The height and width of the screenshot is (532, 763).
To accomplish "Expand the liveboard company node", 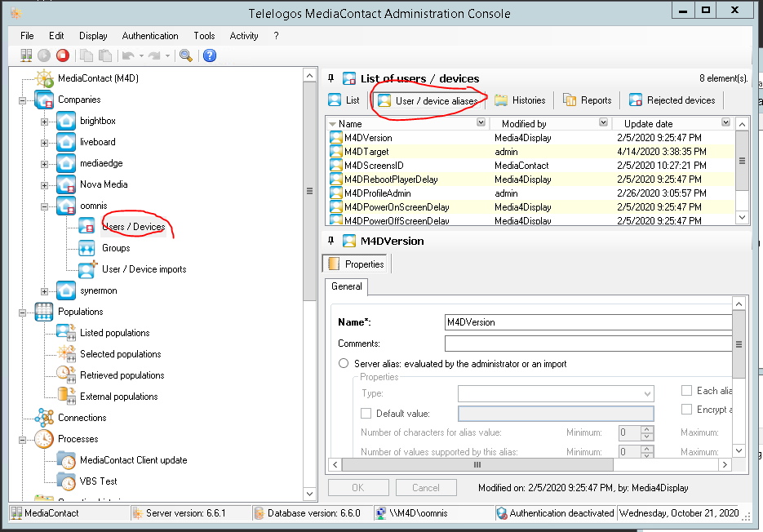I will [x=44, y=143].
